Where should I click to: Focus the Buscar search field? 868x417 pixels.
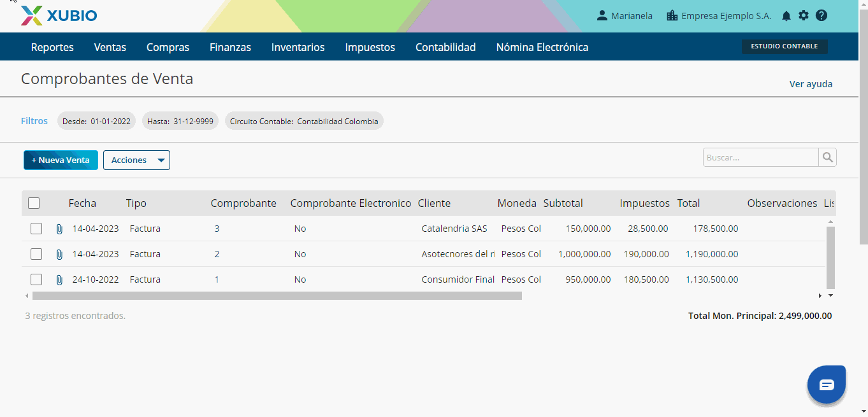pos(760,157)
